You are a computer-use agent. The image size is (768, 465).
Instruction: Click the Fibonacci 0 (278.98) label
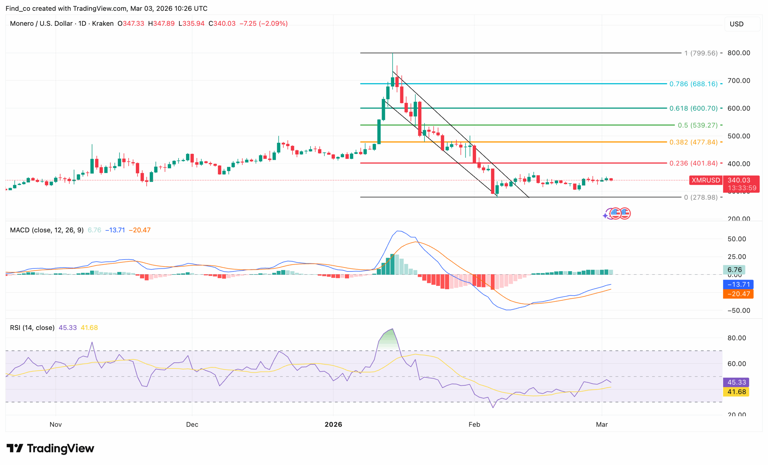(x=700, y=197)
